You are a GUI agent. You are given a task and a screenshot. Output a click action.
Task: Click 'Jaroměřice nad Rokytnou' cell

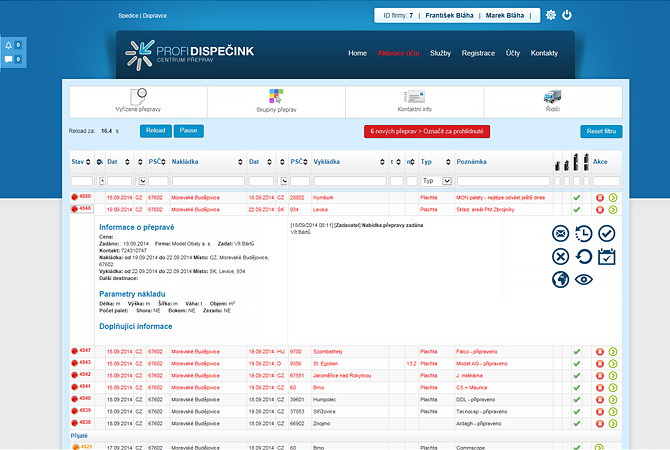pyautogui.click(x=342, y=376)
